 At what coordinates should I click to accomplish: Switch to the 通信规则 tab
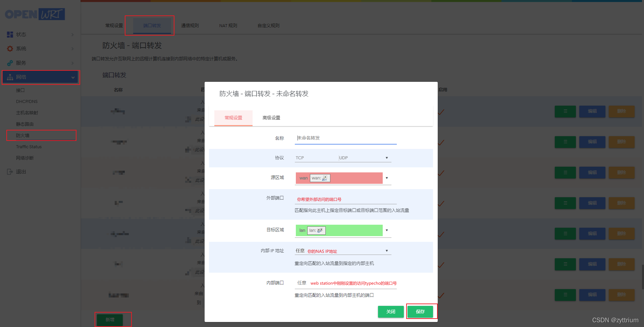point(190,25)
